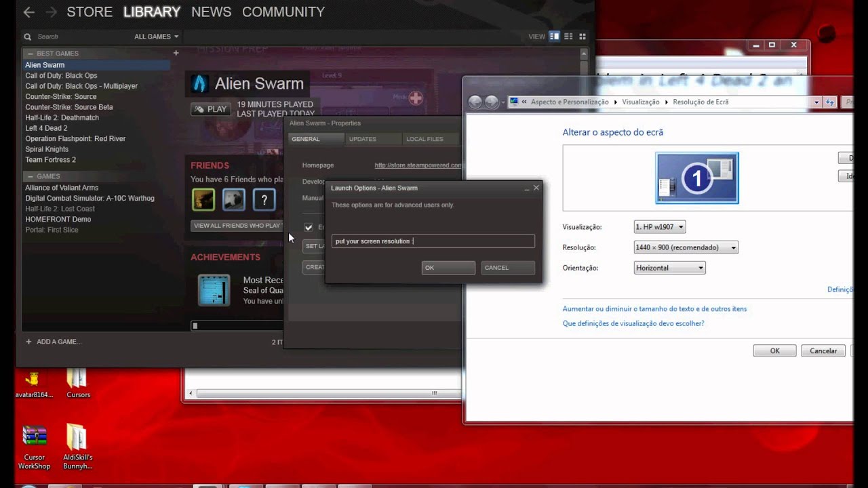
Task: Click OK in screen resolution window
Action: pyautogui.click(x=774, y=351)
